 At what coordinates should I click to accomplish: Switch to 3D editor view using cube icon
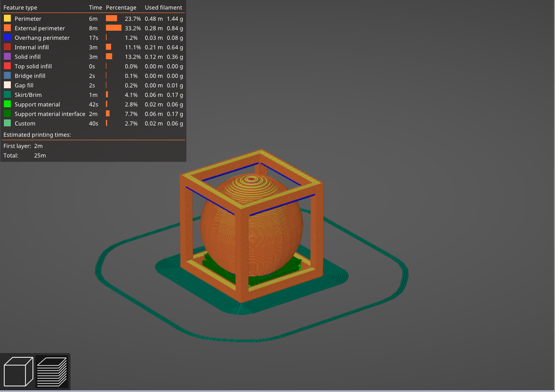pos(17,371)
